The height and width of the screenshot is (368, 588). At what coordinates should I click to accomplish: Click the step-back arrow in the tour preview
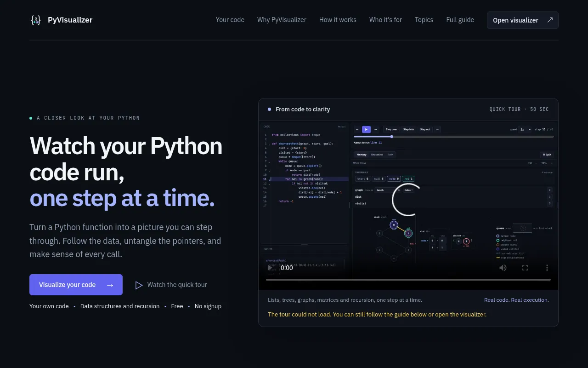click(357, 129)
